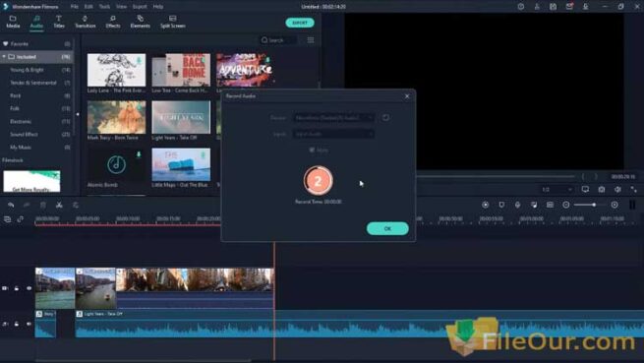The height and width of the screenshot is (363, 644).
Task: Open the Elements tab
Action: [x=140, y=22]
